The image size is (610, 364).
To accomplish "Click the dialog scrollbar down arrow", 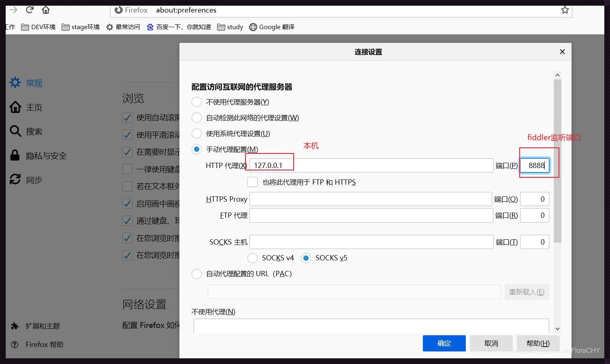I will [557, 329].
